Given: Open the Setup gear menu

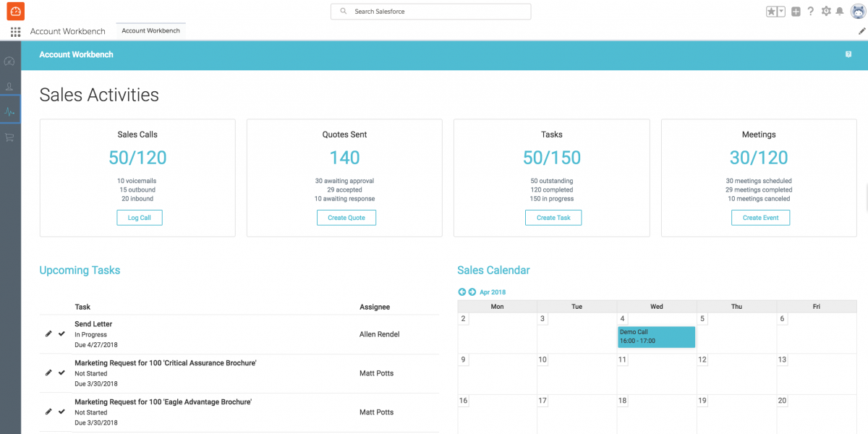Looking at the screenshot, I should 826,12.
